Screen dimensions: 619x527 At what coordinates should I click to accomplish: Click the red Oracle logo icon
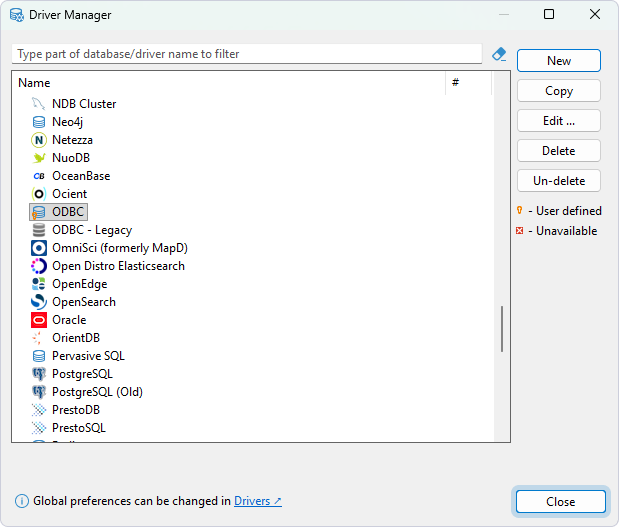click(39, 320)
